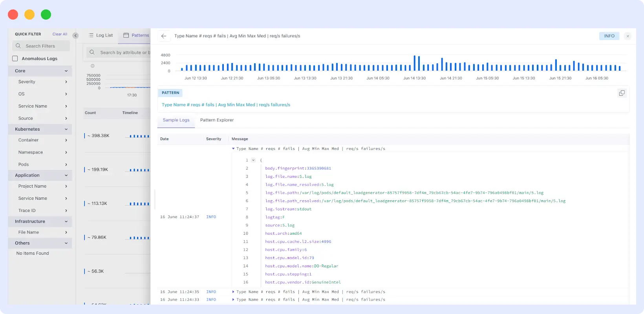Click the Search by attribute input field
644x314 pixels.
coord(119,52)
